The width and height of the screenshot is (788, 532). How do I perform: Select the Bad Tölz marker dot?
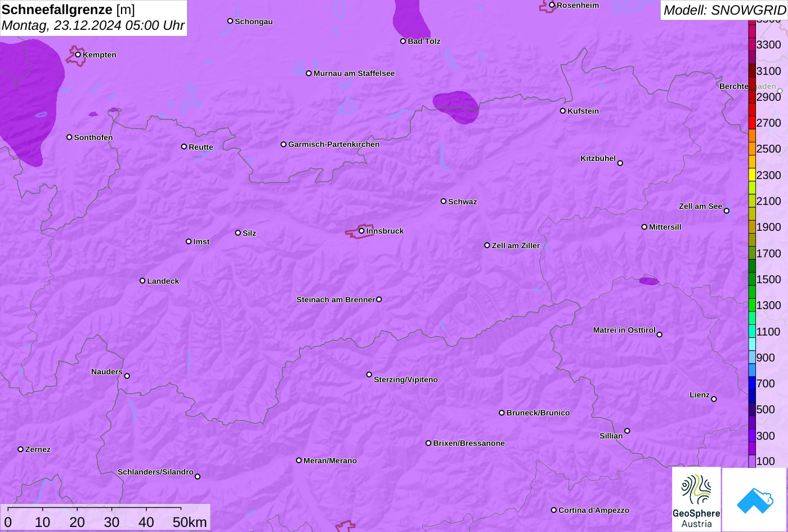pyautogui.click(x=403, y=41)
